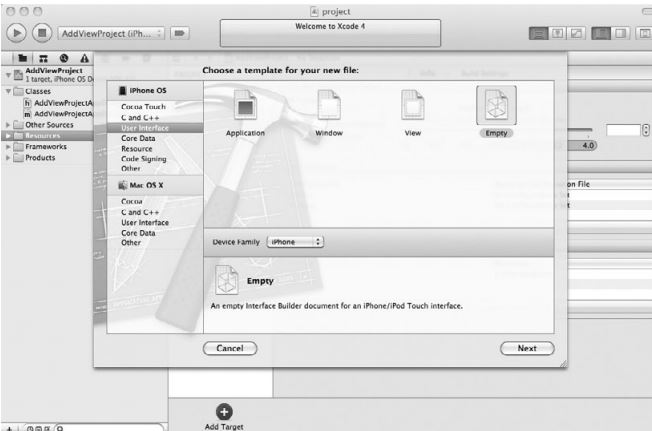Choose Core Data under Mac OS X
The width and height of the screenshot is (652, 431).
click(x=138, y=233)
